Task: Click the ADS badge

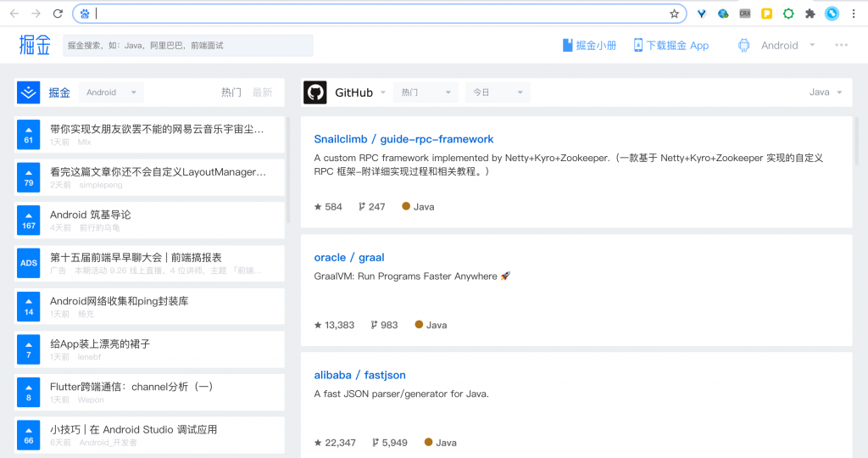Action: [28, 263]
